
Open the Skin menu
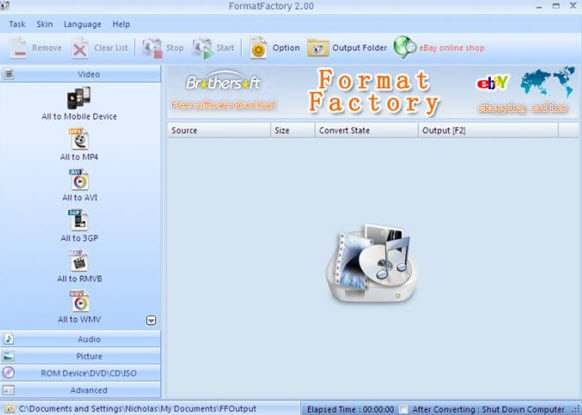pos(45,24)
